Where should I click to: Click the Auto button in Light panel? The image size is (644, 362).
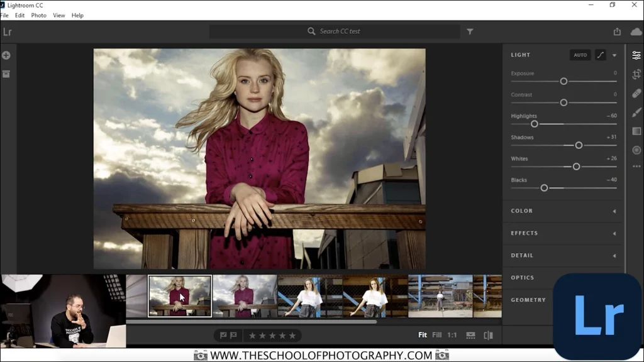point(580,55)
